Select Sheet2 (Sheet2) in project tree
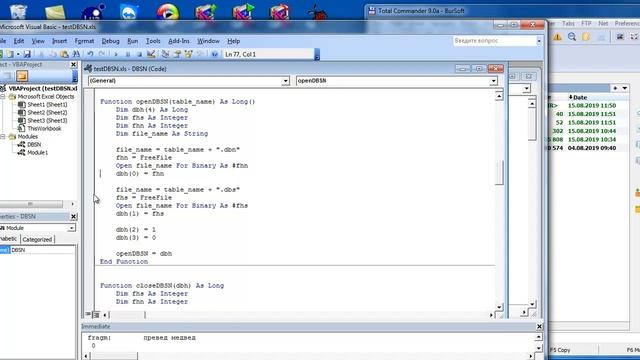The image size is (640, 360). click(x=47, y=113)
